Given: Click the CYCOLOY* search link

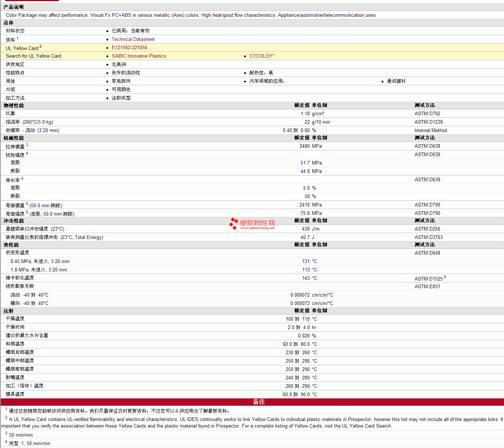Looking at the screenshot, I should 262,56.
